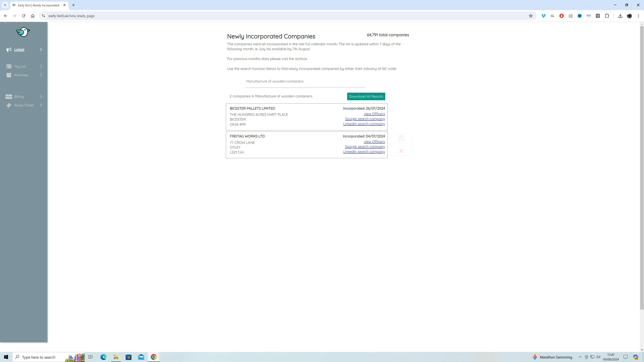
Task: Show hidden system tray icons
Action: tap(580, 357)
